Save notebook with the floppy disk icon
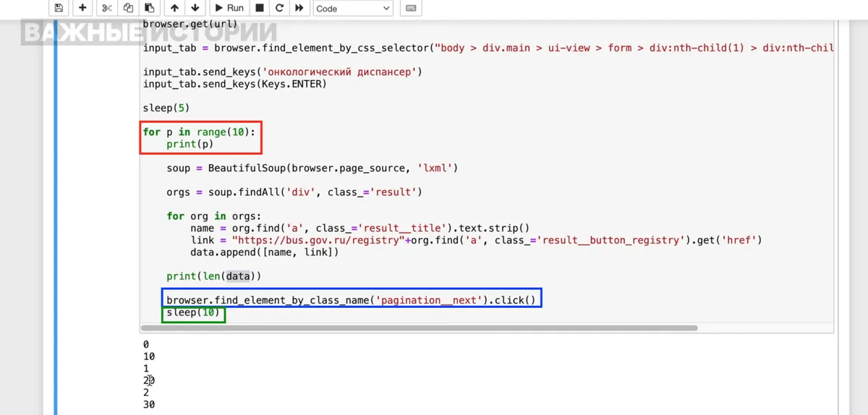Viewport: 868px width, 415px height. click(x=59, y=8)
